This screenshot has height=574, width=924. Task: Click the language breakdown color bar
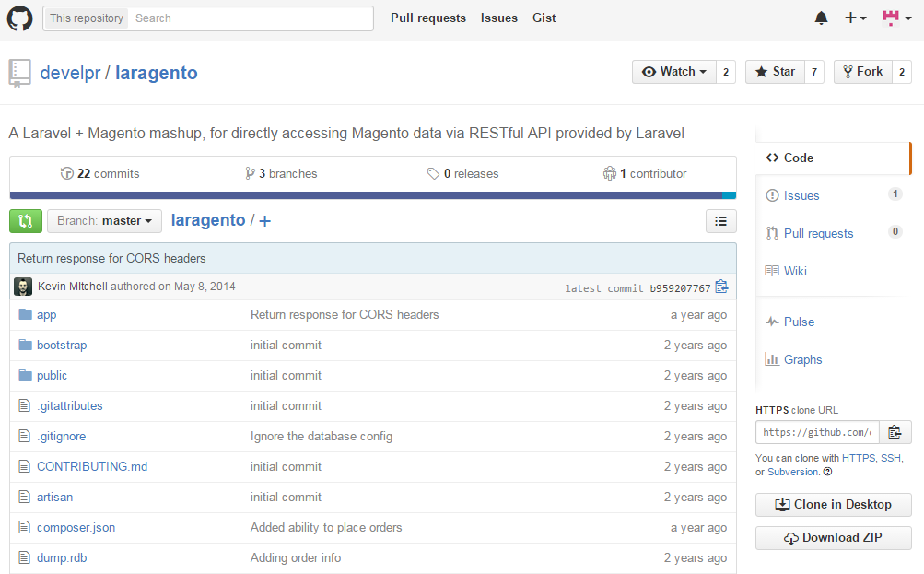373,195
